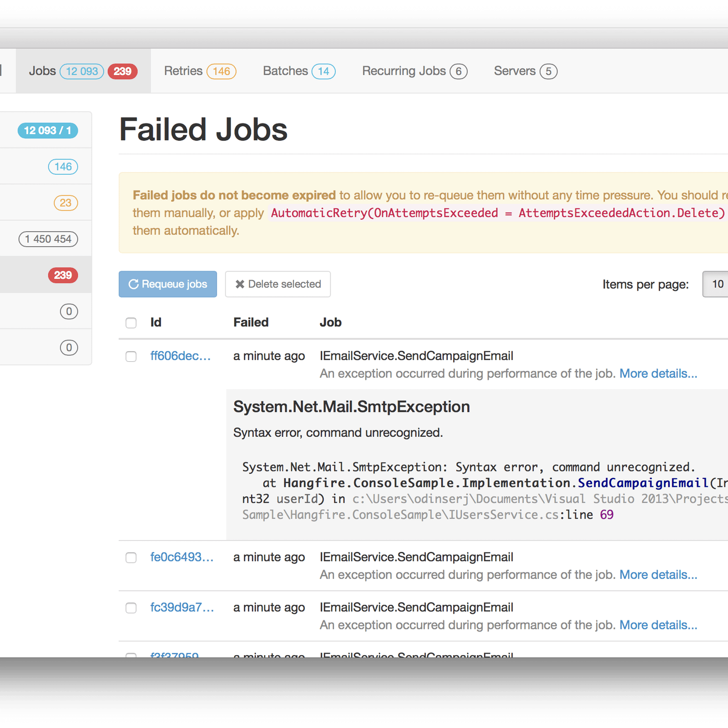Image resolution: width=728 pixels, height=728 pixels.
Task: Toggle the select-all checkbox in table header
Action: coord(131,323)
